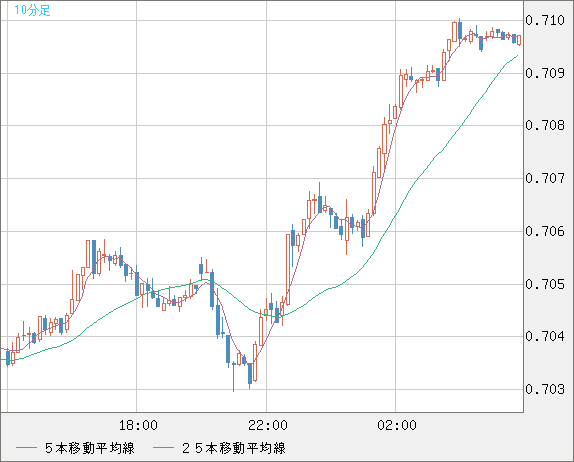This screenshot has width=574, height=462.
Task: Click the 02:00 time axis label
Action: [397, 425]
